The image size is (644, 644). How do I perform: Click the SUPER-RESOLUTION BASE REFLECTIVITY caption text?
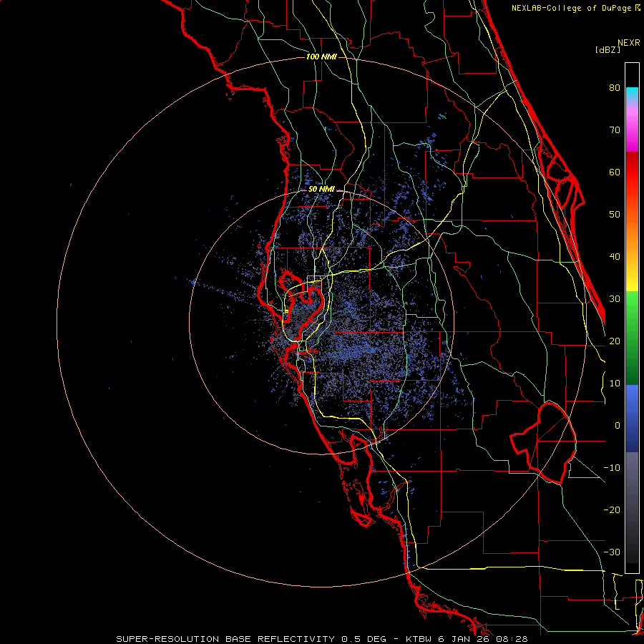point(225,639)
